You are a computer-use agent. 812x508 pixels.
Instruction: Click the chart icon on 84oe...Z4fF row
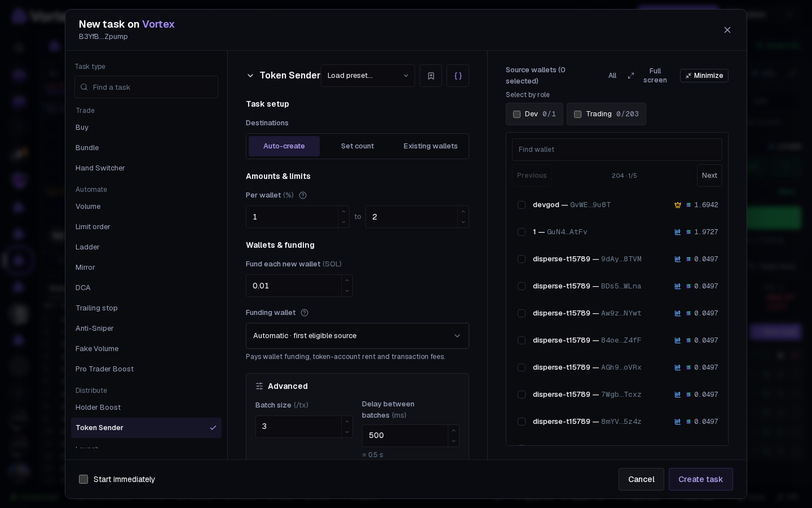pos(678,340)
